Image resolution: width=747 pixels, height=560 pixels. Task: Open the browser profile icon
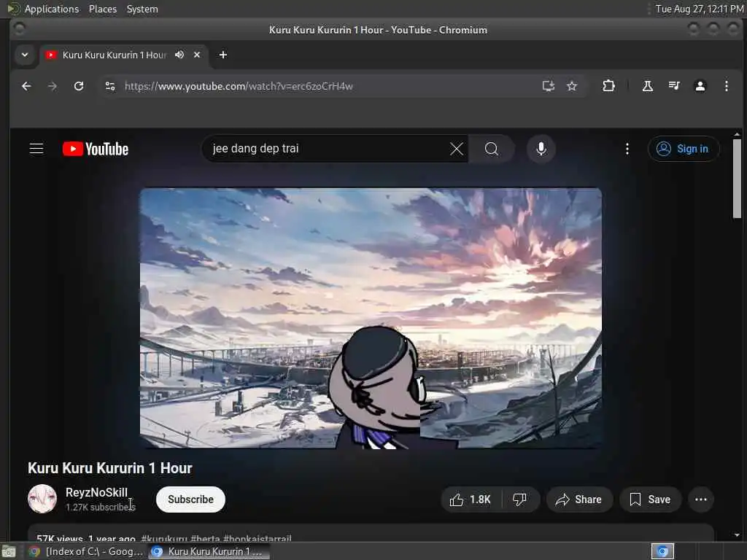coord(700,86)
